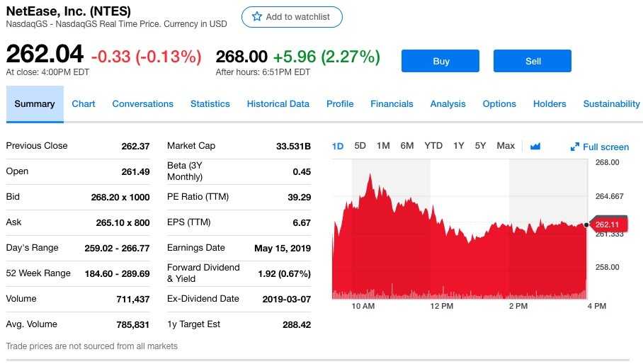
Task: Click the Add to watchlist button
Action: click(292, 17)
